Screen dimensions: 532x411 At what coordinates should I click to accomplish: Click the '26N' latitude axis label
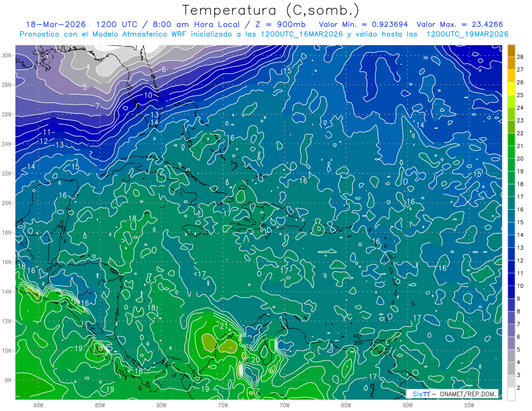pos(7,114)
